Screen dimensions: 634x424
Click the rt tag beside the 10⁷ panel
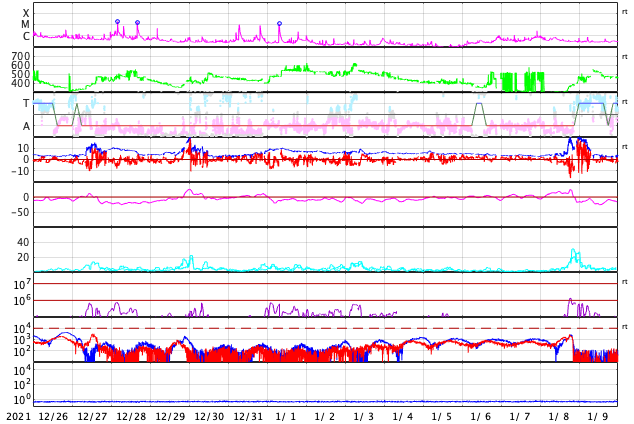pos(625,282)
